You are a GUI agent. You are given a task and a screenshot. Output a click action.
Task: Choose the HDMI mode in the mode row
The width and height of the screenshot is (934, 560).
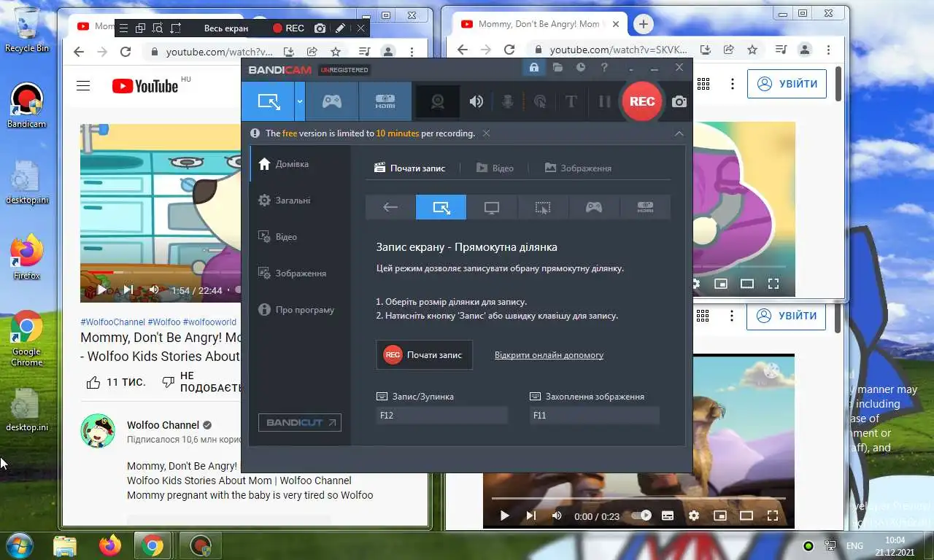(x=645, y=207)
